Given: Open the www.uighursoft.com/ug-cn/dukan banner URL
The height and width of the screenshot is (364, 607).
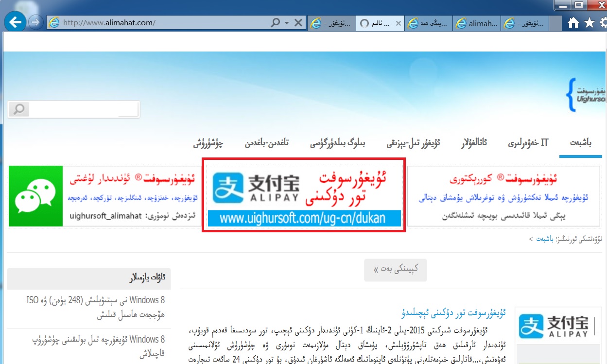Looking at the screenshot, I should (304, 219).
